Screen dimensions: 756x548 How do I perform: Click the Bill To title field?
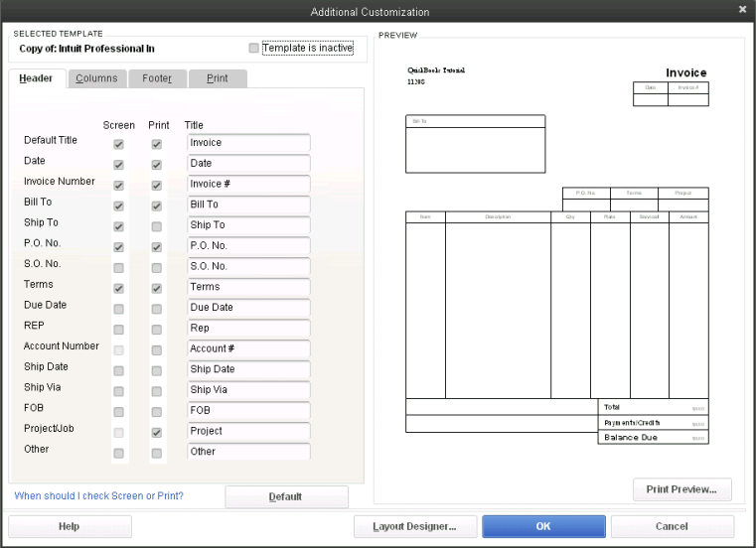(248, 205)
